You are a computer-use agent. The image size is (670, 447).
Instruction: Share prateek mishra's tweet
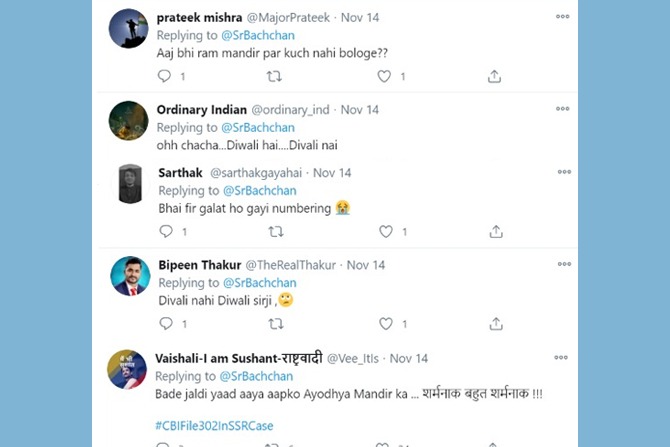(x=494, y=76)
